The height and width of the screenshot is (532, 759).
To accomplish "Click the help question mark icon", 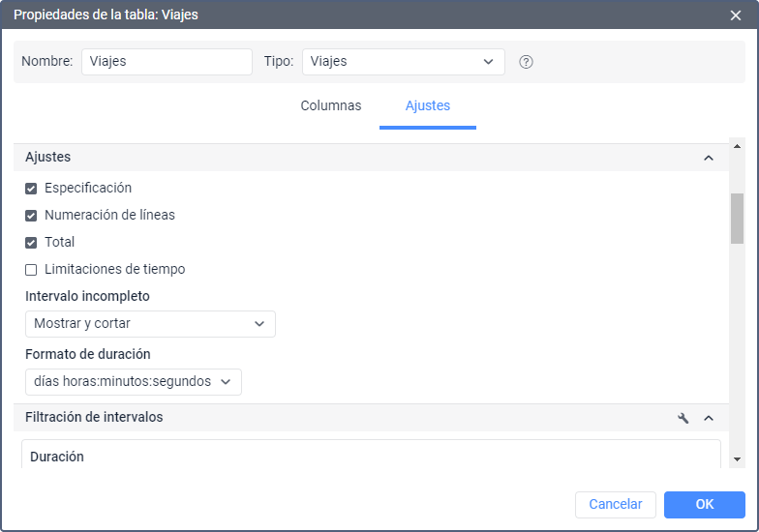I will pos(527,62).
